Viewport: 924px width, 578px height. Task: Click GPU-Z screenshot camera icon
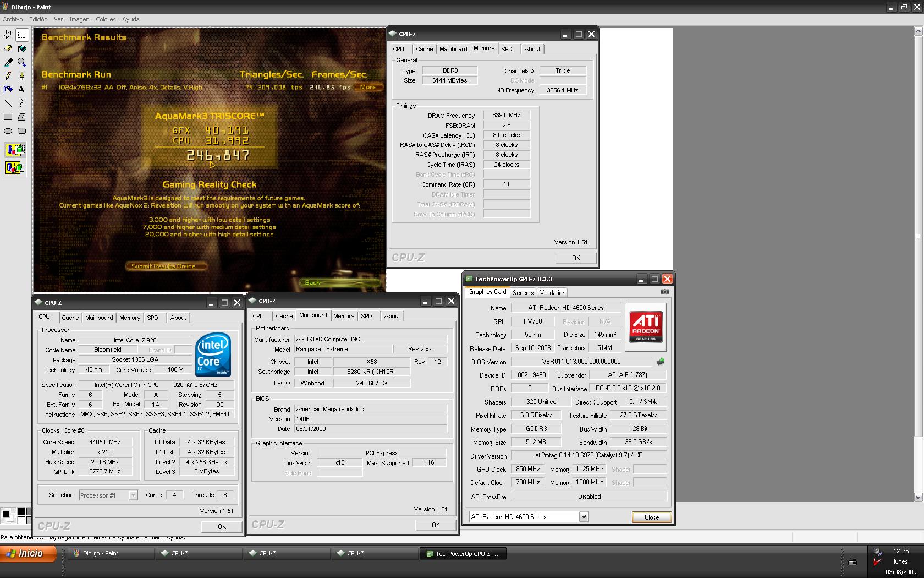pos(665,292)
